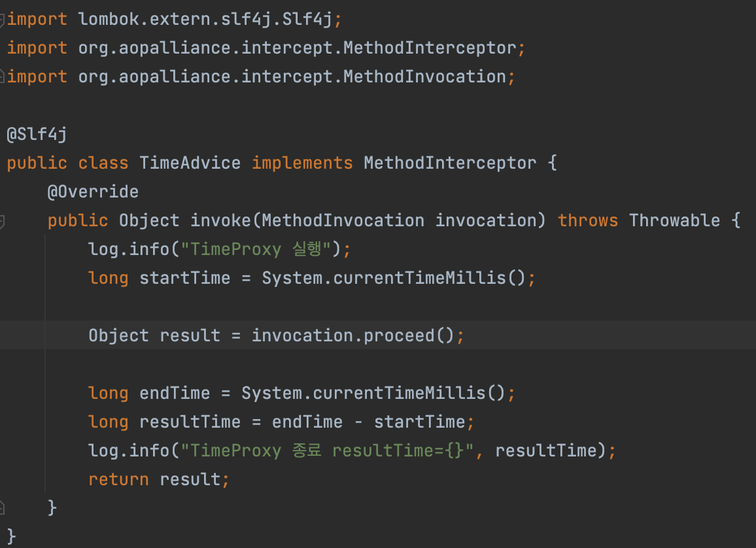Click the lombok Slf4j import line
The height and width of the screenshot is (548, 756).
pos(174,19)
